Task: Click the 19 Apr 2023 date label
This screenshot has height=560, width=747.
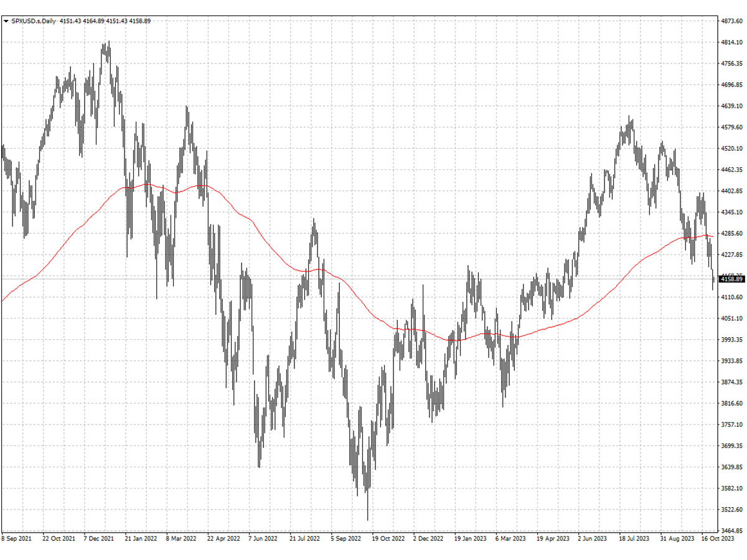Action: tap(553, 538)
